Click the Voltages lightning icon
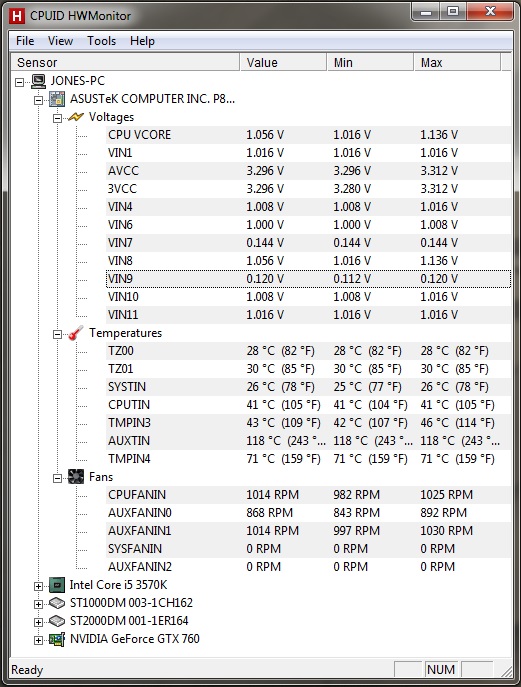Viewport: 521px width, 687px height. pos(75,117)
